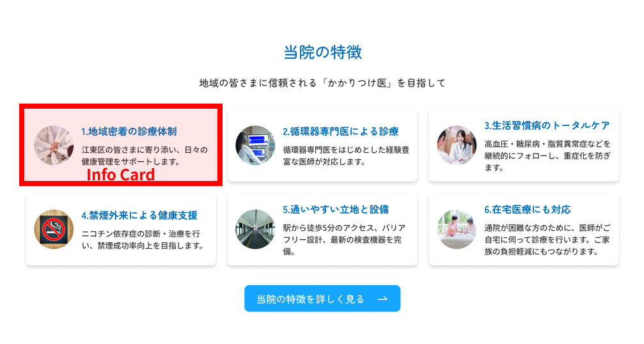Click the no-smoking sign icon
This screenshot has width=644, height=344.
54,229
